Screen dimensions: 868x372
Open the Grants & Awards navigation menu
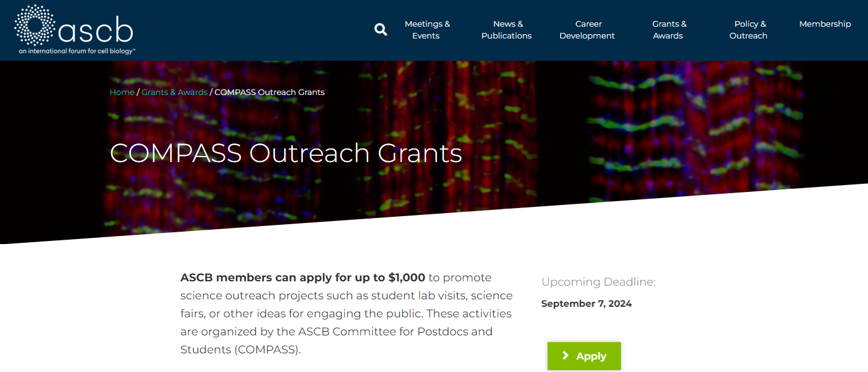pos(669,29)
